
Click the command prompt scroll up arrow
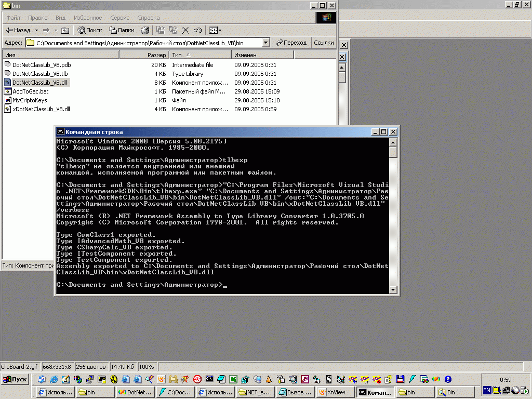[393, 142]
